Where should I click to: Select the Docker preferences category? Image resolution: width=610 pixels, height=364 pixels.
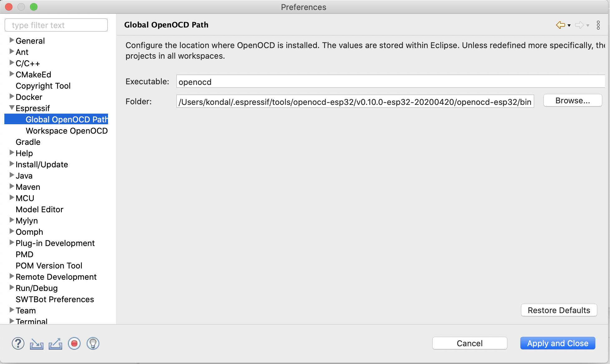tap(28, 97)
